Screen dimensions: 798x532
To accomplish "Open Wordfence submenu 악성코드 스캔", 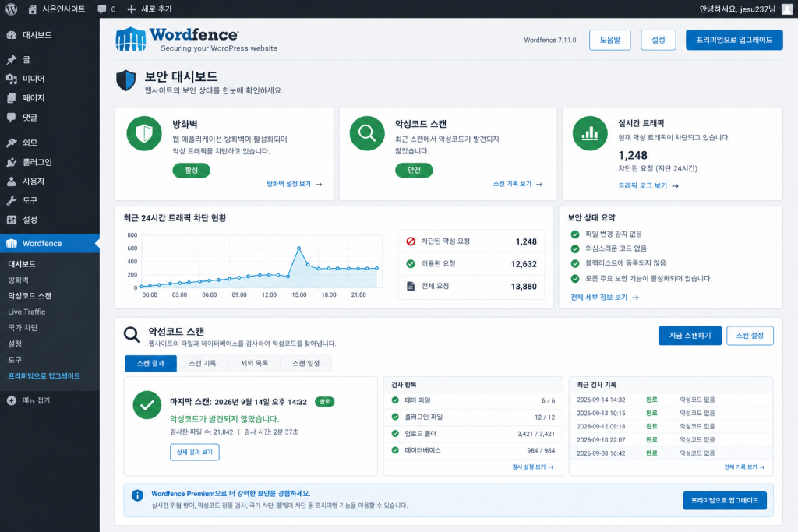I will point(30,296).
